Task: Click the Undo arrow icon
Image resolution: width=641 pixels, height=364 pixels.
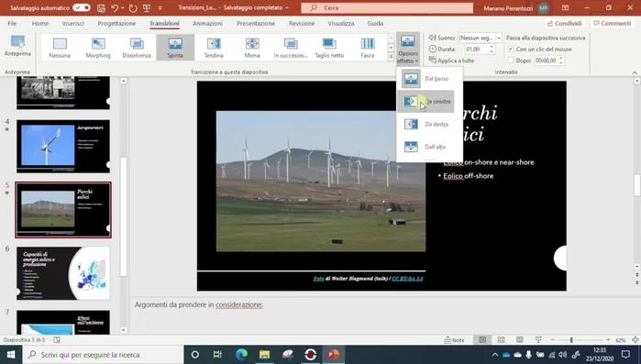Action: pos(115,7)
